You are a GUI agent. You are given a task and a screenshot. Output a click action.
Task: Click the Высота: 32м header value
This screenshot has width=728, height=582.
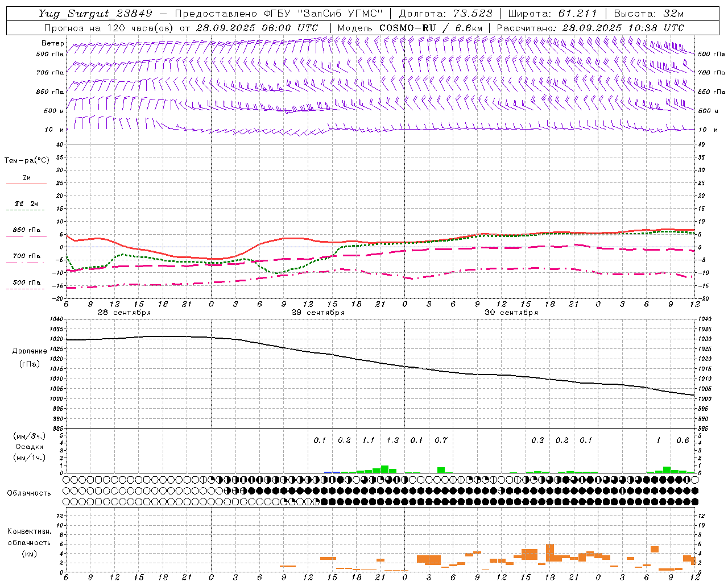[648, 14]
